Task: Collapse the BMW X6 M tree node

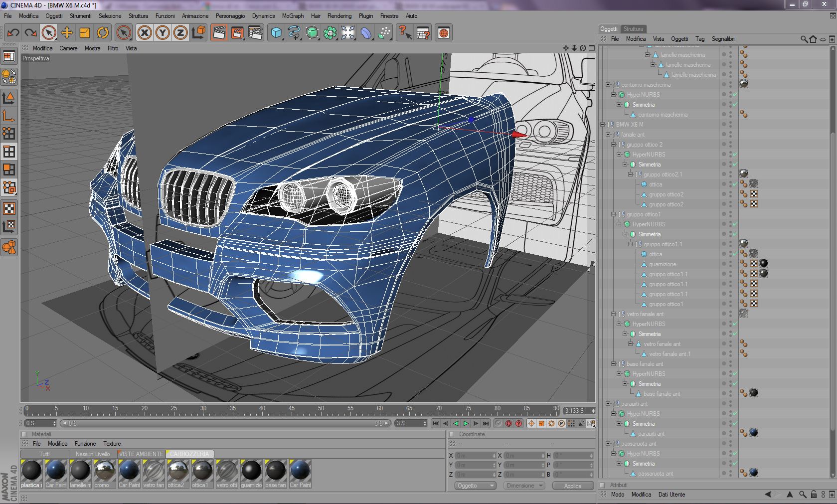Action: [603, 125]
